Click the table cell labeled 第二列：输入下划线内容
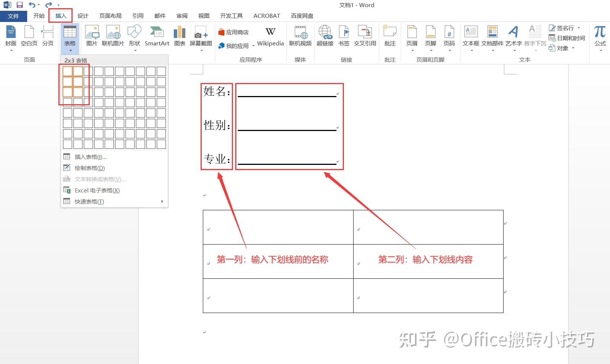 (x=428, y=261)
